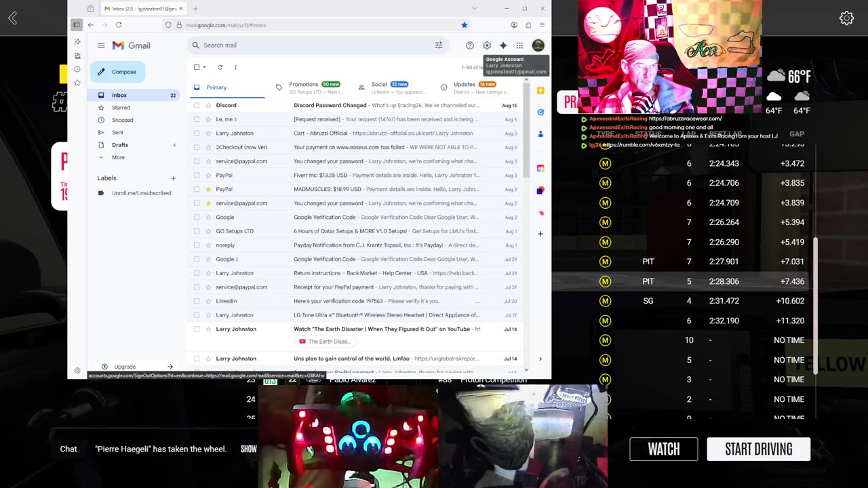The image size is (868, 488).
Task: Click the Google Account avatar
Action: [538, 45]
